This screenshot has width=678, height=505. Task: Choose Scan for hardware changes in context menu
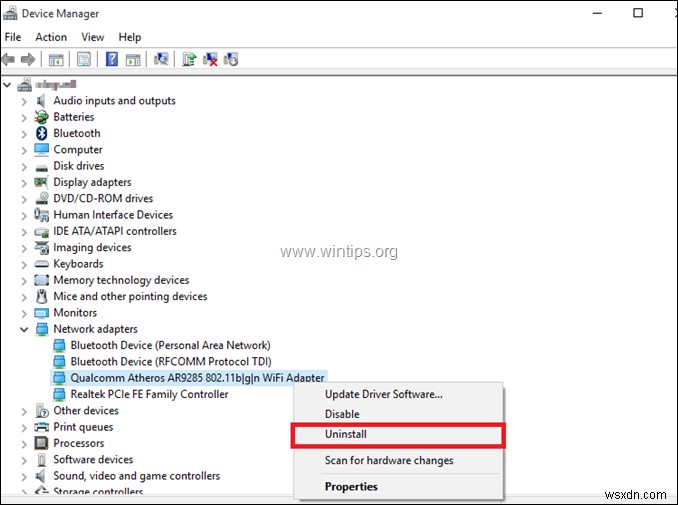tap(398, 460)
